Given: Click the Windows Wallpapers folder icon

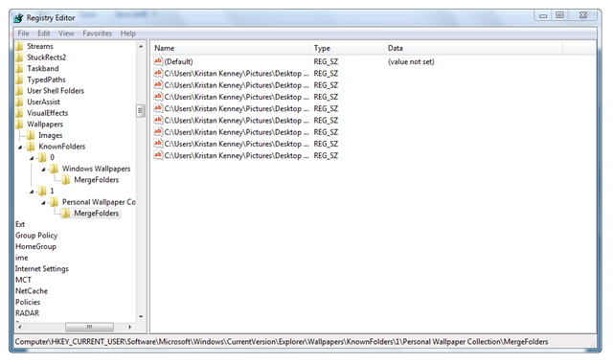Looking at the screenshot, I should coord(55,169).
